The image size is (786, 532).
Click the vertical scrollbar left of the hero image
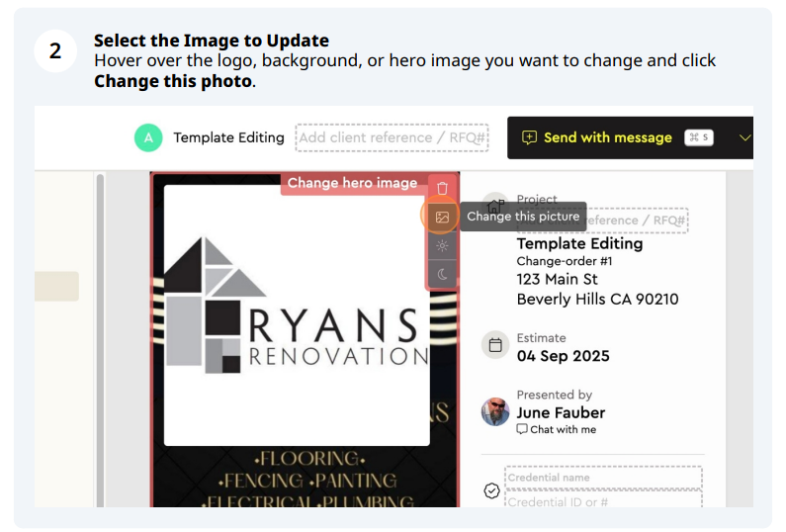click(x=100, y=339)
